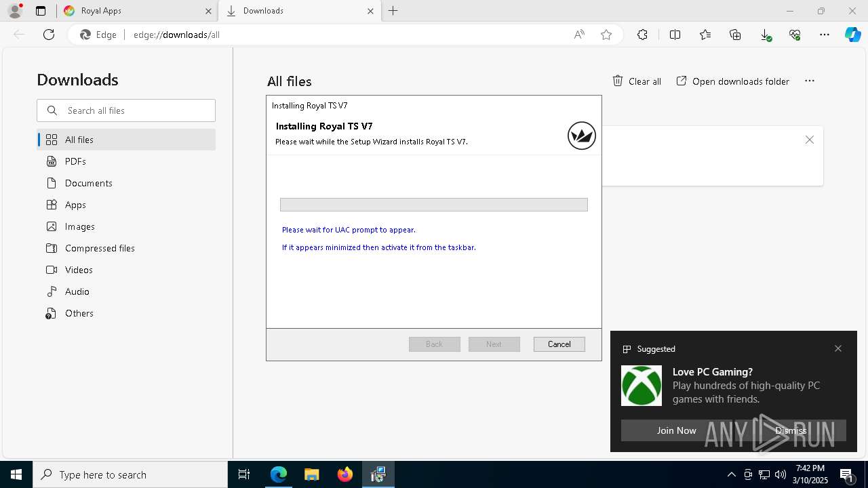Screen dimensions: 868x488
Task: Click Join Now in Xbox notification
Action: [677, 430]
